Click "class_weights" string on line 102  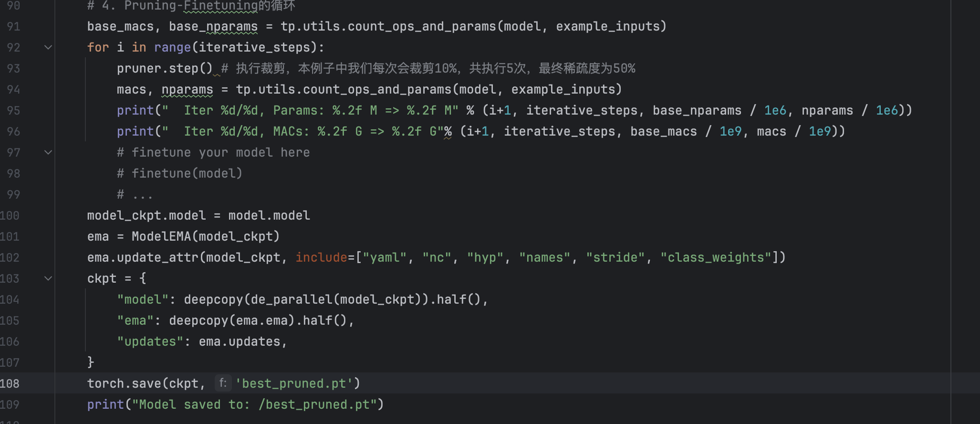[716, 257]
